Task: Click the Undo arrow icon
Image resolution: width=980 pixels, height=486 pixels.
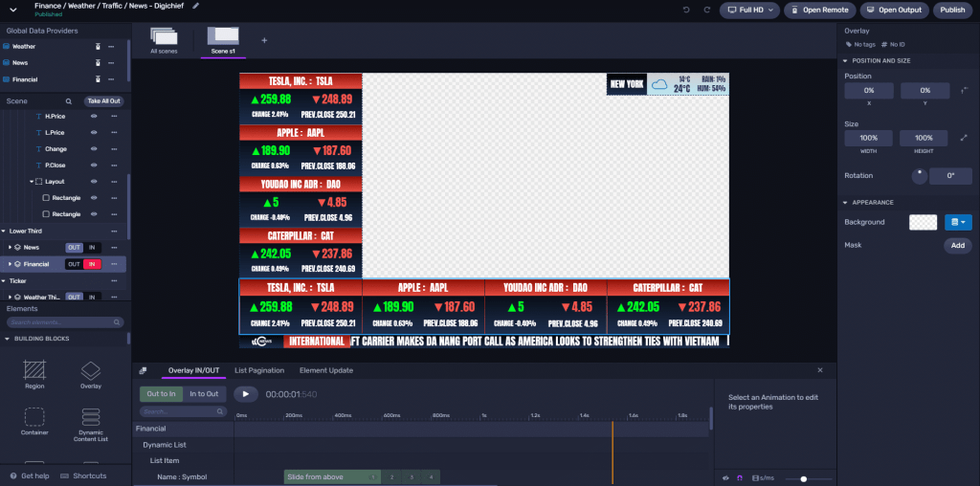Action: 686,10
